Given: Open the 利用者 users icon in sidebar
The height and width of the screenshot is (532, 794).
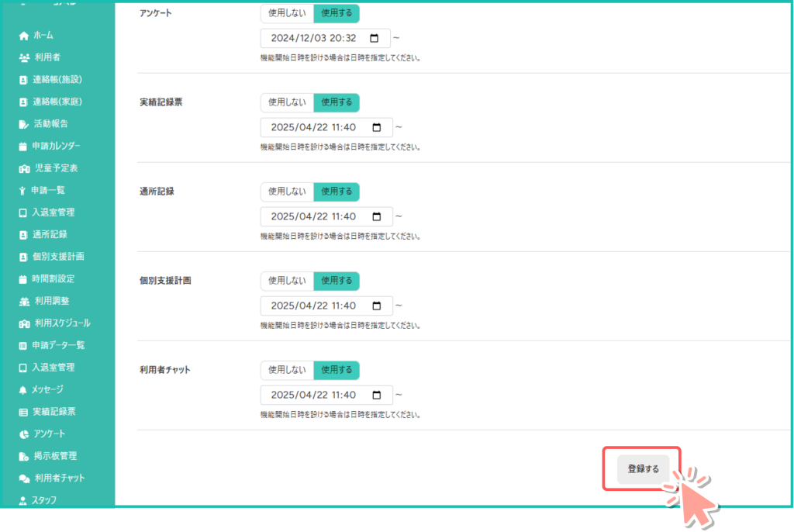Looking at the screenshot, I should pyautogui.click(x=24, y=57).
